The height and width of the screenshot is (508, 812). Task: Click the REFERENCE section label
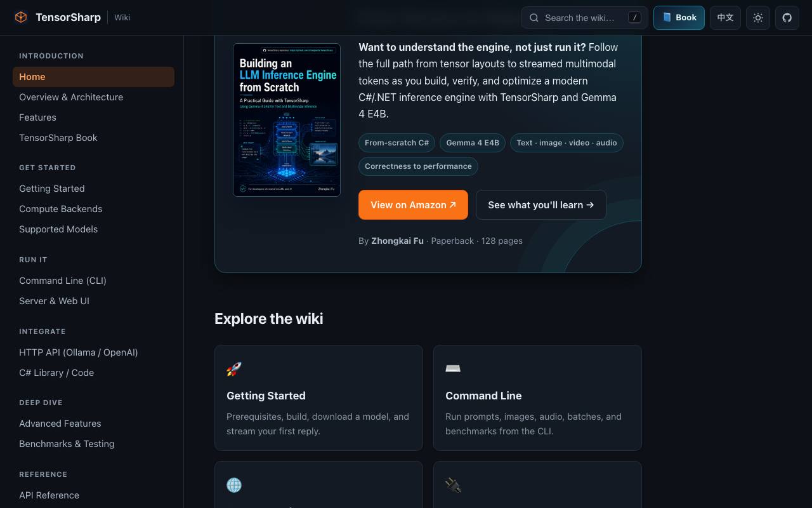coord(43,474)
